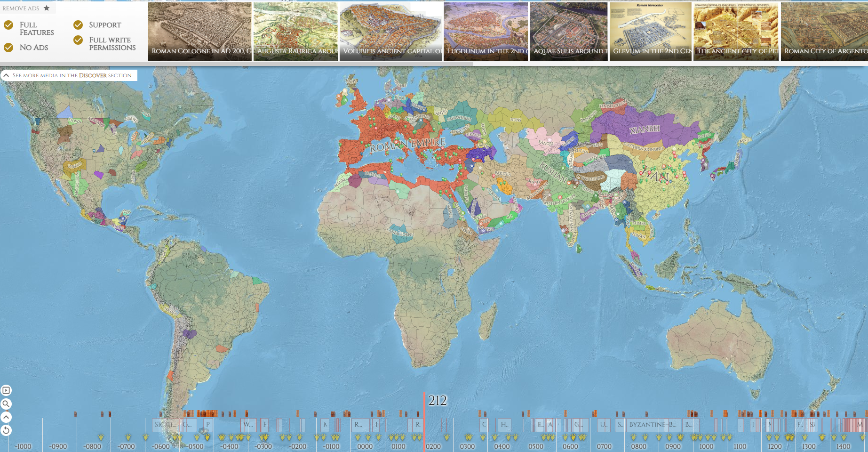This screenshot has height=452, width=868.
Task: Click the star icon beside Remove Ads
Action: click(47, 8)
